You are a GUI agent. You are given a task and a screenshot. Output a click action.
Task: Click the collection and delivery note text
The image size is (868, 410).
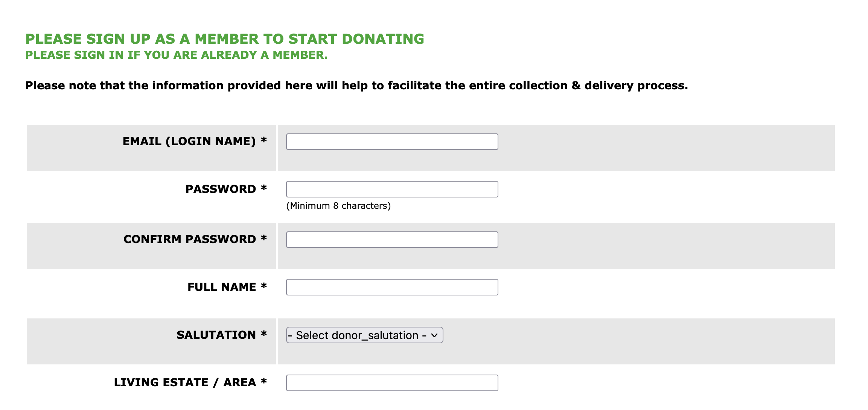pos(356,85)
